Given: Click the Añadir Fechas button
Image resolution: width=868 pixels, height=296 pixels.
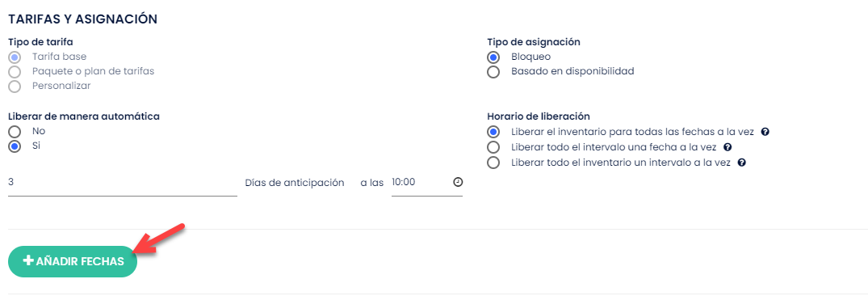Looking at the screenshot, I should [73, 261].
